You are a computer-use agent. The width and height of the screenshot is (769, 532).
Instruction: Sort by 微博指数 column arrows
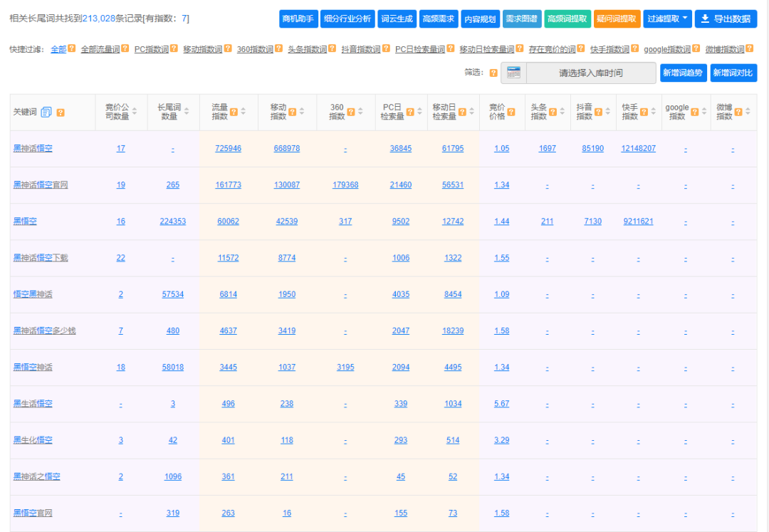tap(748, 112)
